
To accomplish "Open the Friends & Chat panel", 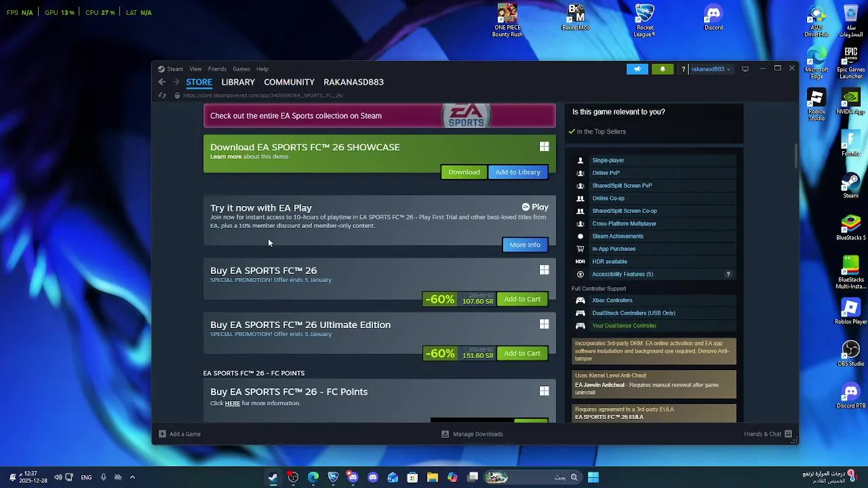I will (x=768, y=434).
